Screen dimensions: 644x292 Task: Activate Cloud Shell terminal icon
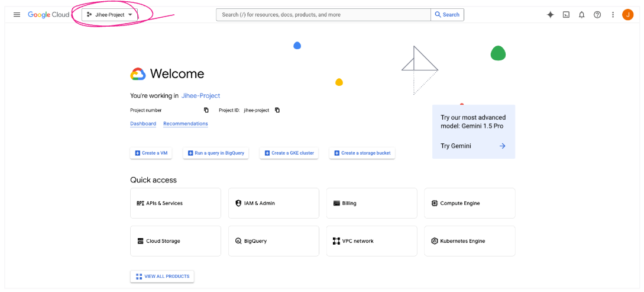coord(566,15)
